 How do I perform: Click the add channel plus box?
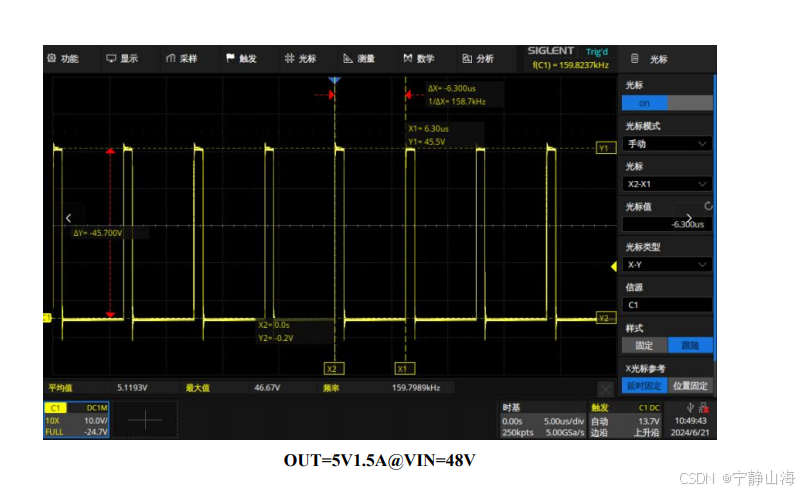pyautogui.click(x=145, y=420)
